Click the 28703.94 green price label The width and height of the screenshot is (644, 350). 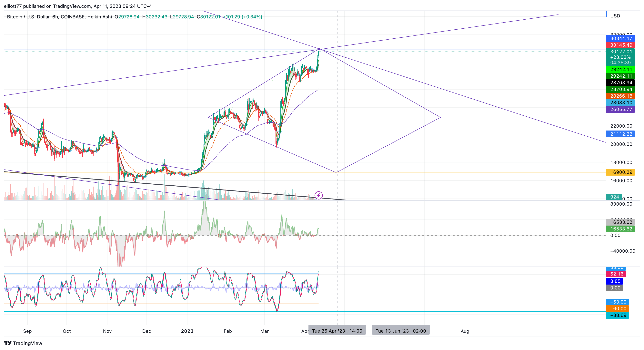tap(620, 89)
